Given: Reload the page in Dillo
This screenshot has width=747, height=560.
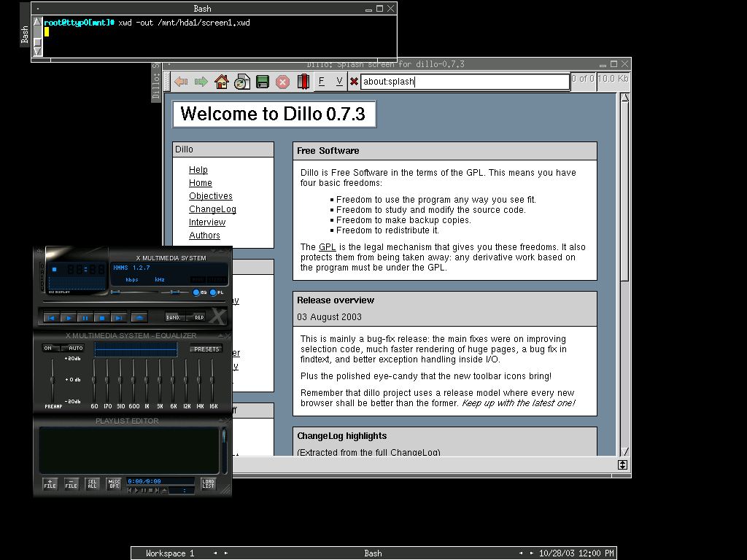Looking at the screenshot, I should coord(242,82).
